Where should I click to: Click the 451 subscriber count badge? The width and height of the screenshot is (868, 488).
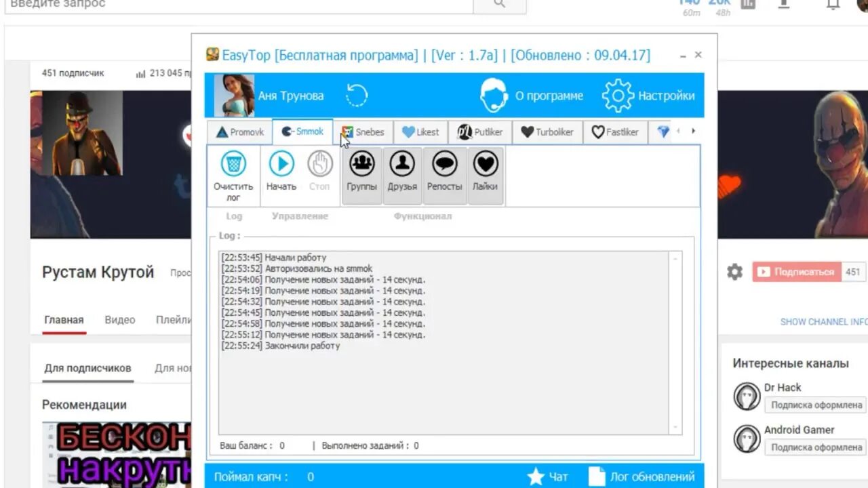(852, 272)
